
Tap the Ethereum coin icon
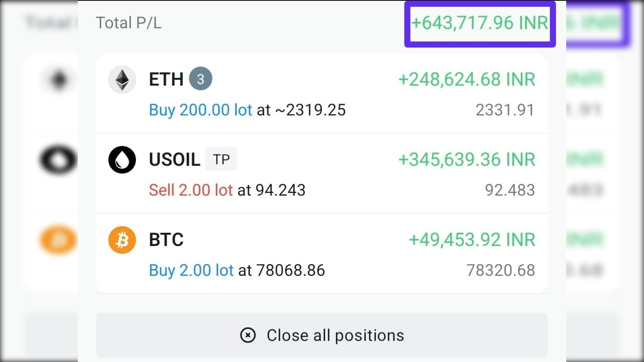[x=122, y=80]
